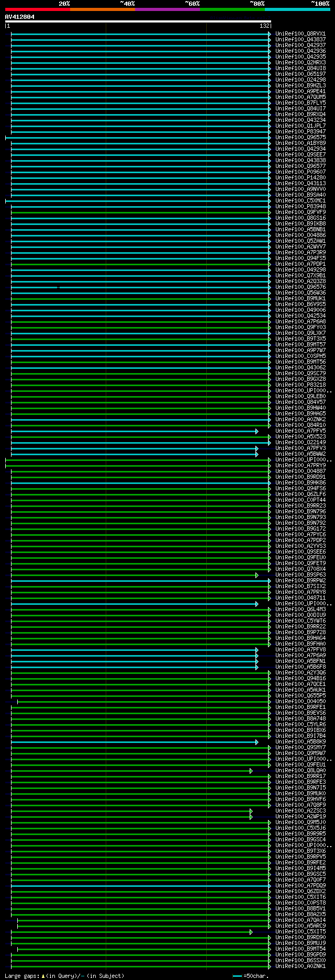
Task: Open hit UniRef100_C5XIT5
Action: point(300,931)
